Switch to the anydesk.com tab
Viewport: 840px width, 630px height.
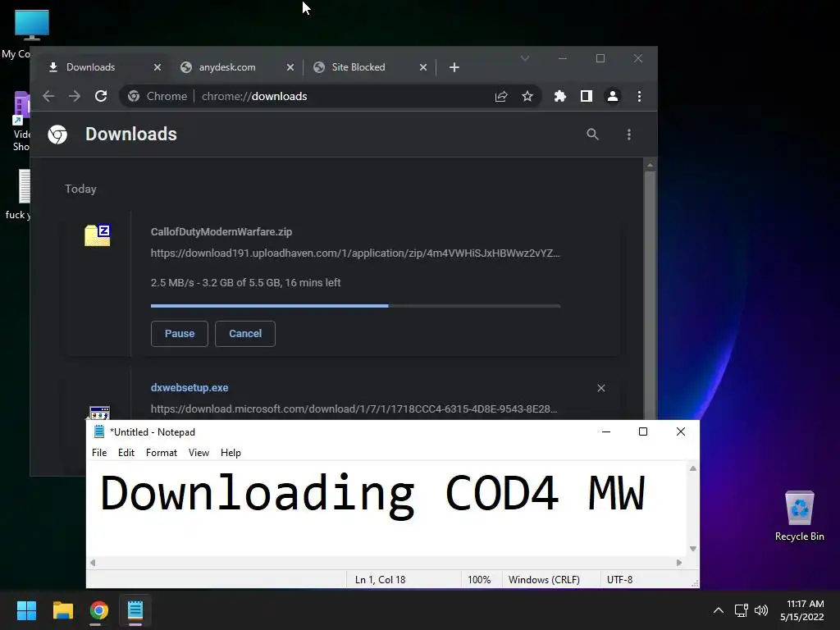pyautogui.click(x=235, y=67)
